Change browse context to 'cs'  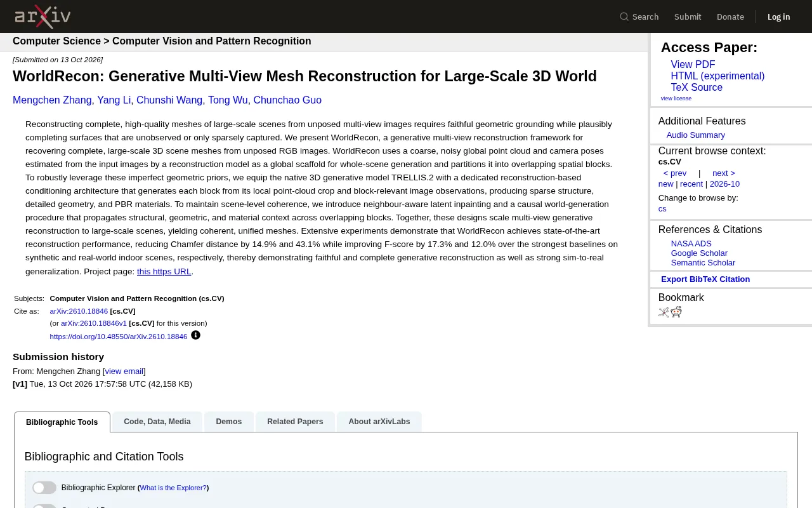[662, 209]
